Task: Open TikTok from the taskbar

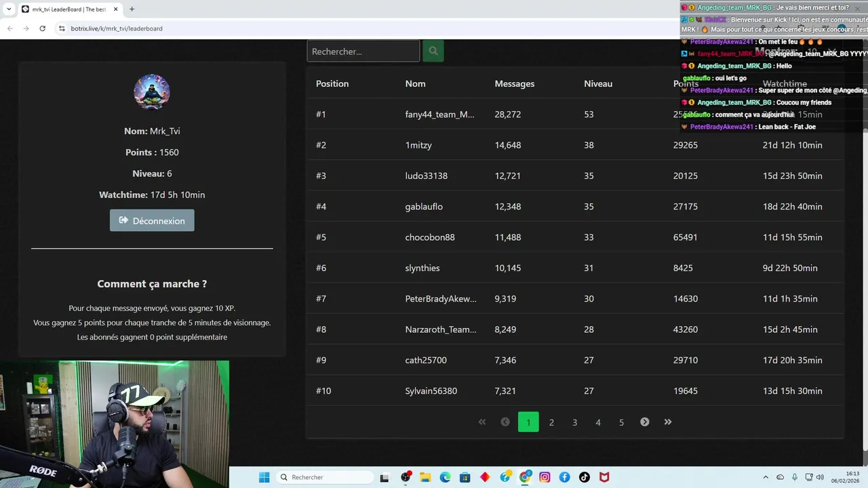Action: (585, 477)
